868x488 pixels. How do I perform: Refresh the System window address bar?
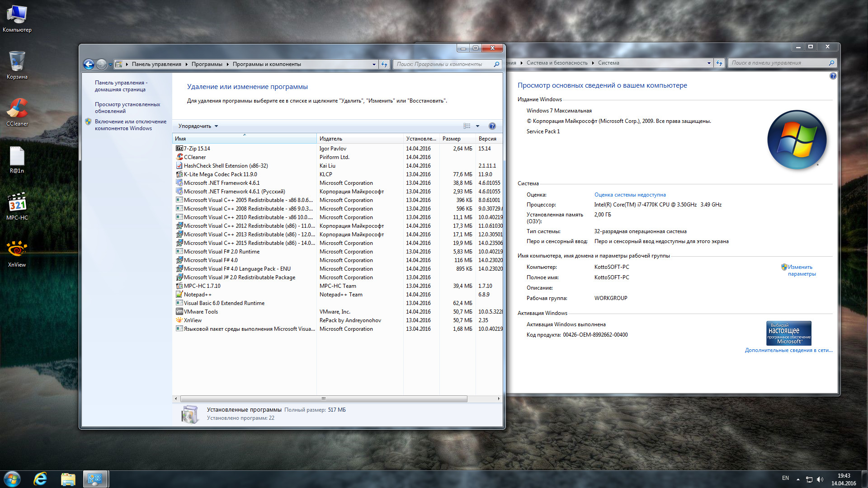(719, 63)
